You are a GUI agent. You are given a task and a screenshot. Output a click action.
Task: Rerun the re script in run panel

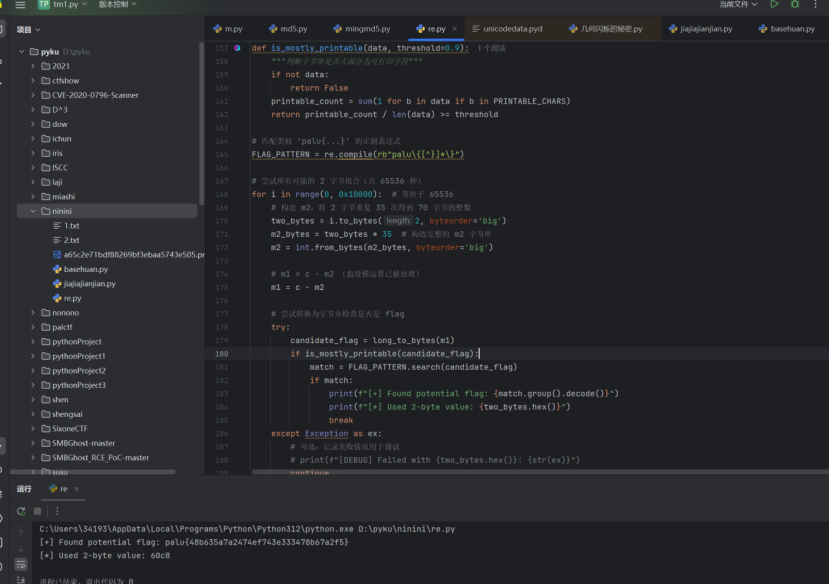click(21, 511)
